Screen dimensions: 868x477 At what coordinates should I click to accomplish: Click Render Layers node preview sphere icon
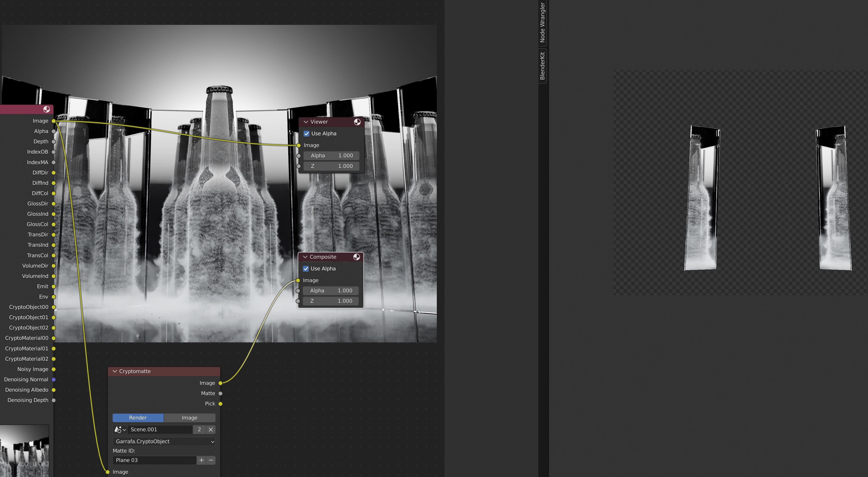pyautogui.click(x=46, y=109)
